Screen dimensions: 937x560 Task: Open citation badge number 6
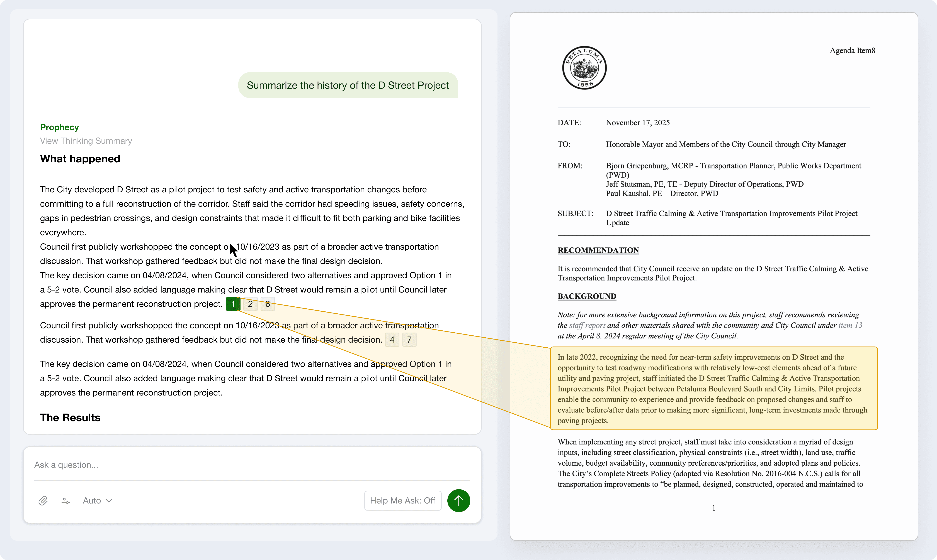[267, 304]
